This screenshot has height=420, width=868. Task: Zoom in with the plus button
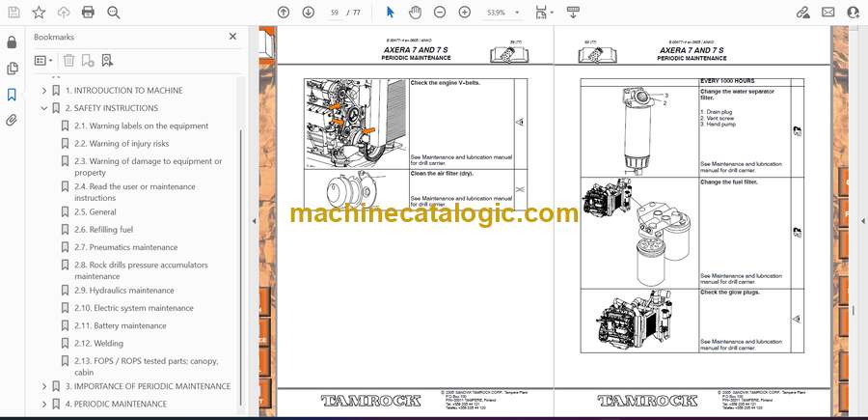tap(465, 13)
